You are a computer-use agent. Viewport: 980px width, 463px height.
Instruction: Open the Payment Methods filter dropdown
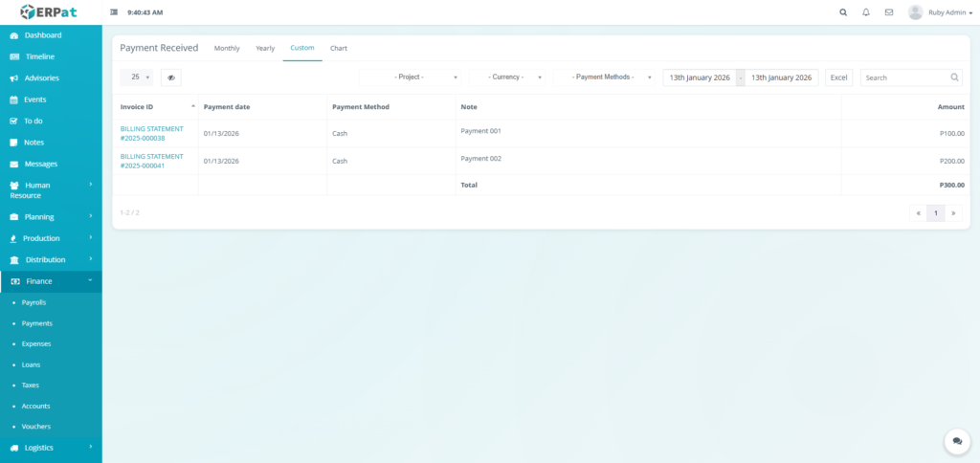click(x=605, y=77)
